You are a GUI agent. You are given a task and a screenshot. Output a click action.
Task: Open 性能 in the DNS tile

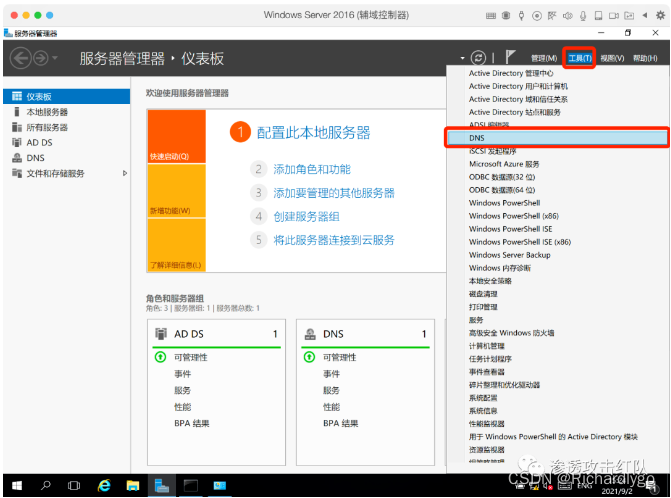(x=332, y=407)
